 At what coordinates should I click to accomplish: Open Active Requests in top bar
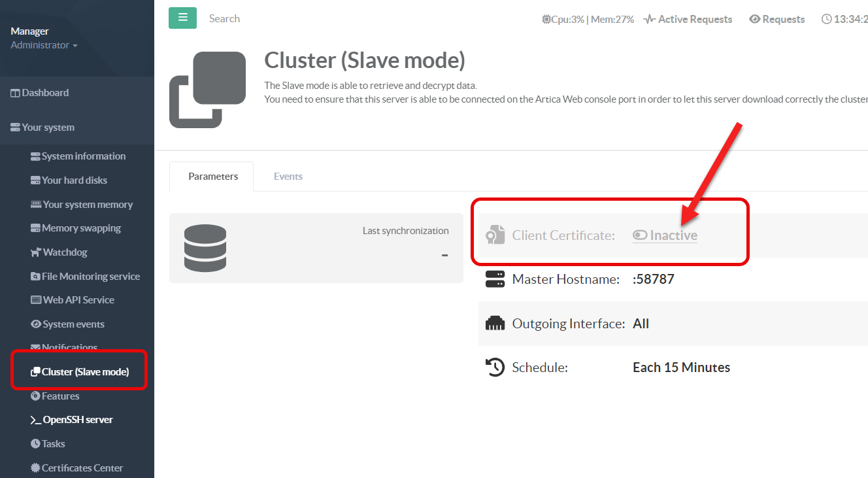(x=688, y=20)
